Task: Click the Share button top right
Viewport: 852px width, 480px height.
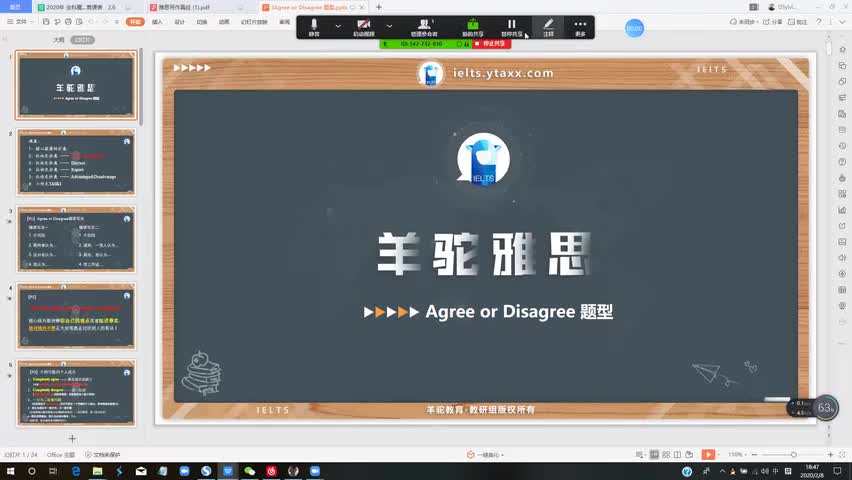Action: 772,22
